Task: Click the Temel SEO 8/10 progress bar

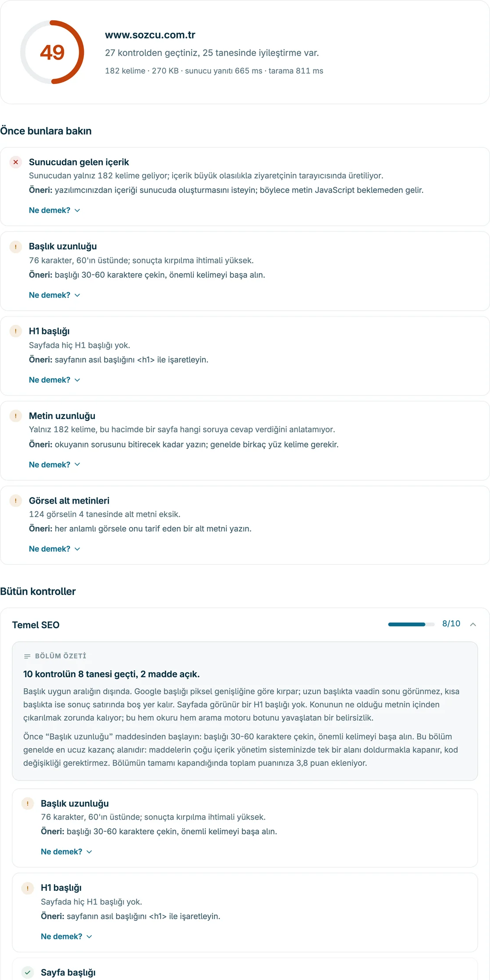Action: [x=411, y=624]
